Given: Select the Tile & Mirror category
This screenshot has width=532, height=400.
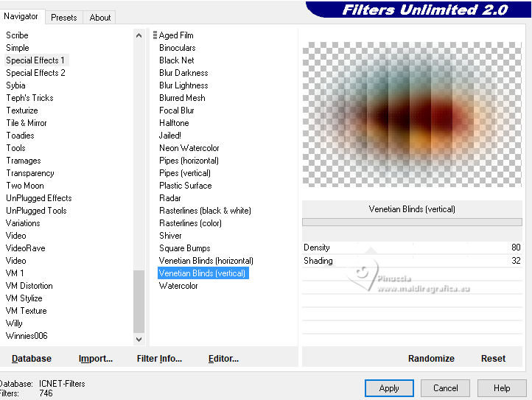Looking at the screenshot, I should tap(26, 123).
